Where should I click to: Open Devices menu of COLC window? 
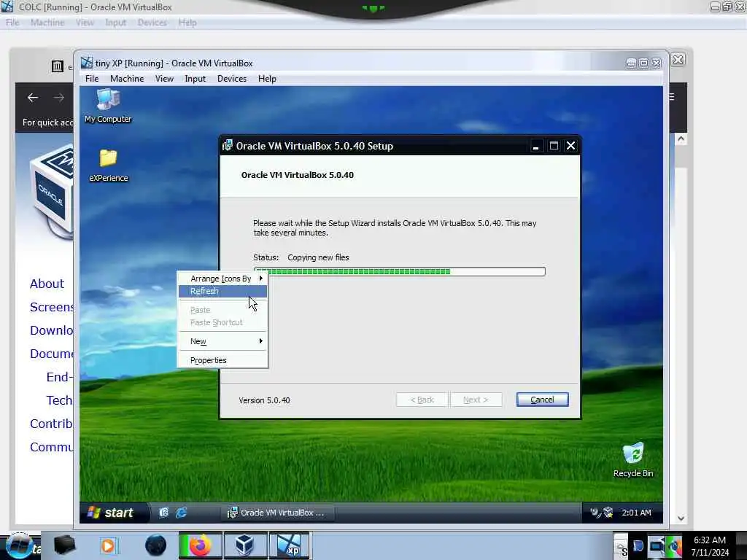click(152, 23)
